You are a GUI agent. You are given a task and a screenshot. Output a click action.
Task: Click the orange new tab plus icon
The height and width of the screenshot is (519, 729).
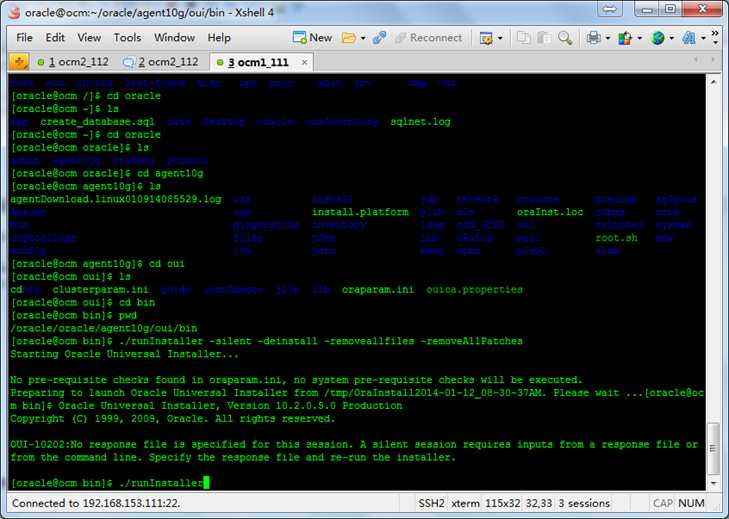[19, 62]
